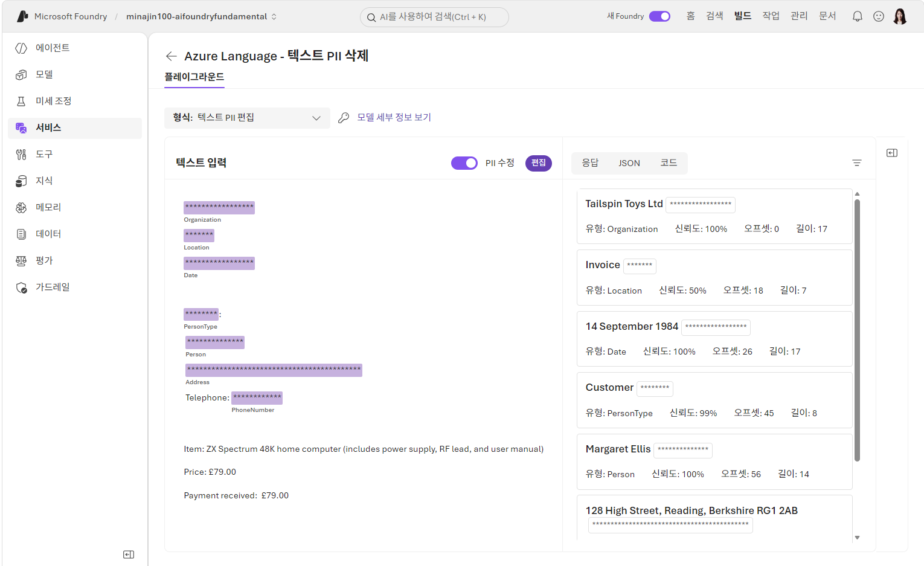The height and width of the screenshot is (566, 924).
Task: Open the 도구 tools icon
Action: (21, 154)
